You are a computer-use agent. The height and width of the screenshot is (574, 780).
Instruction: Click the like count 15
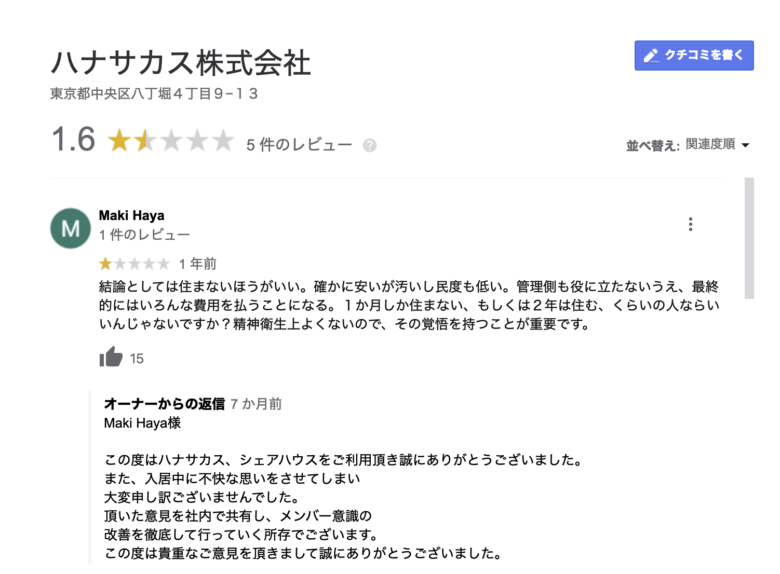[137, 358]
